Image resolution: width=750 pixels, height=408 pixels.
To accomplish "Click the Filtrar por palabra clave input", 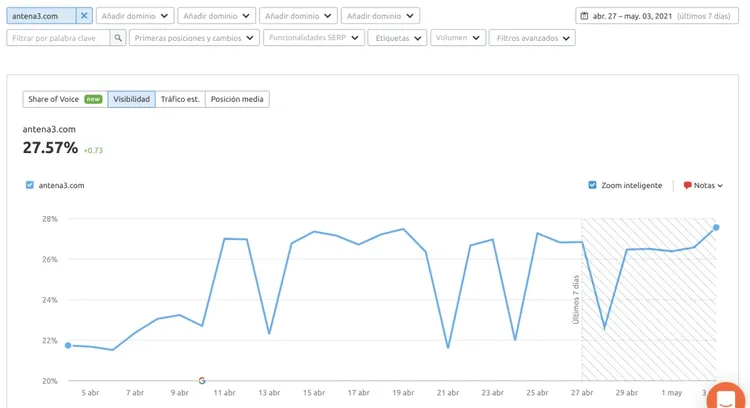I will (58, 38).
